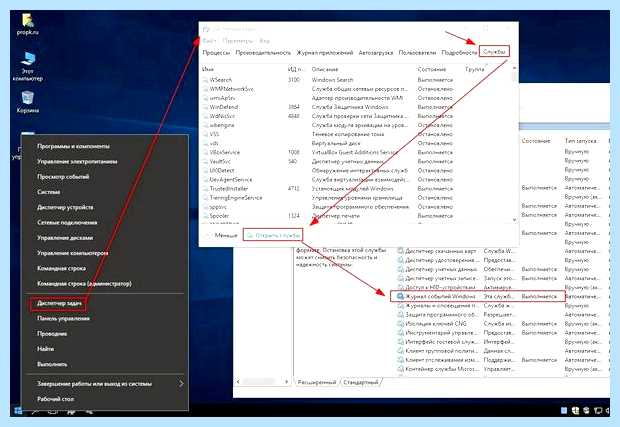Switch to the Производительность tab
The image size is (620, 427).
263,53
